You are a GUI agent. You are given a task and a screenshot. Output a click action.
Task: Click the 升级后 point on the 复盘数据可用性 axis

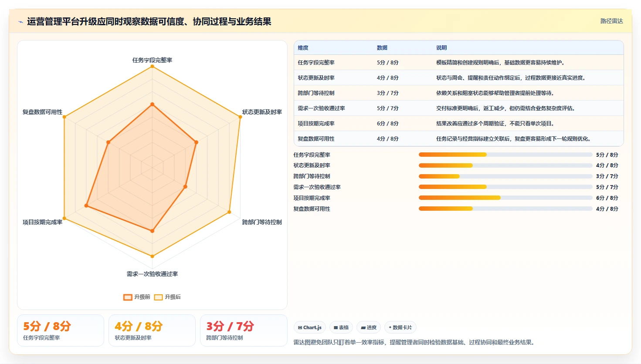click(64, 117)
